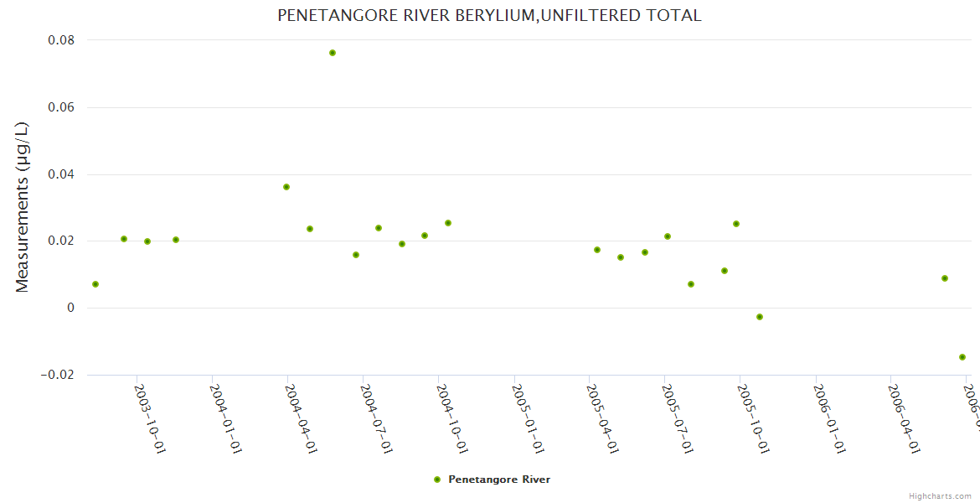
Task: Toggle the Penetangore River series in legend
Action: (x=499, y=480)
